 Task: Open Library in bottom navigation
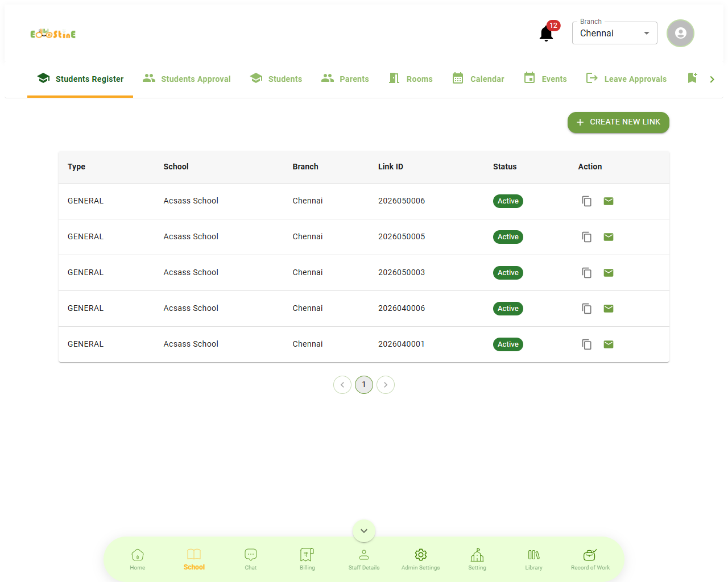point(534,559)
